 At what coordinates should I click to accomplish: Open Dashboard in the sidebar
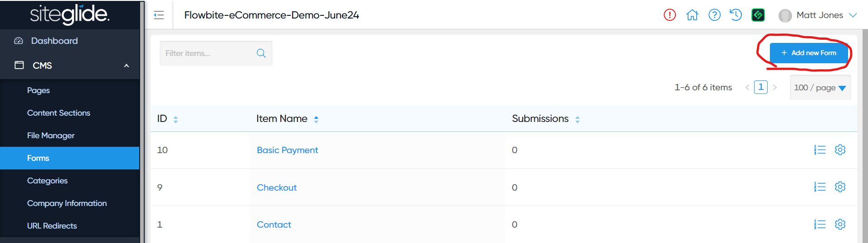54,41
